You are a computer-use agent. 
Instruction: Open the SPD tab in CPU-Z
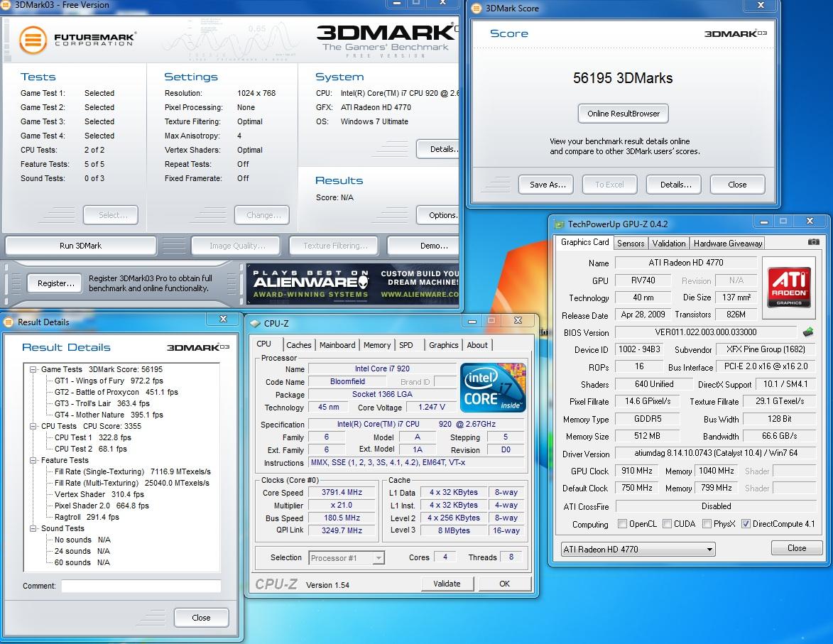coord(406,345)
